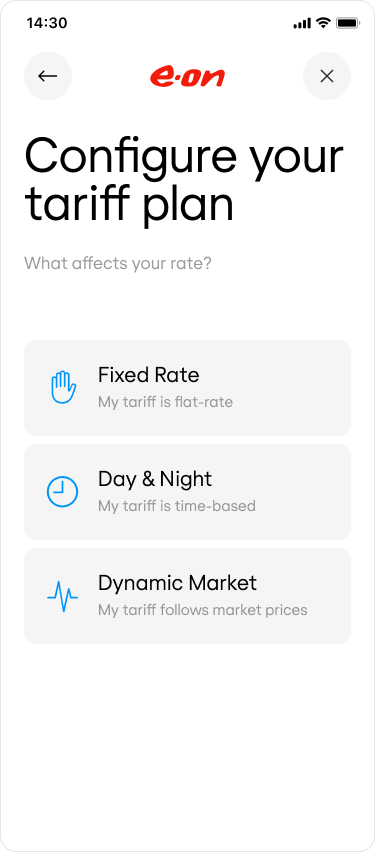Click the "Configure your tariff plan" heading
Image resolution: width=375 pixels, height=852 pixels.
tap(184, 180)
